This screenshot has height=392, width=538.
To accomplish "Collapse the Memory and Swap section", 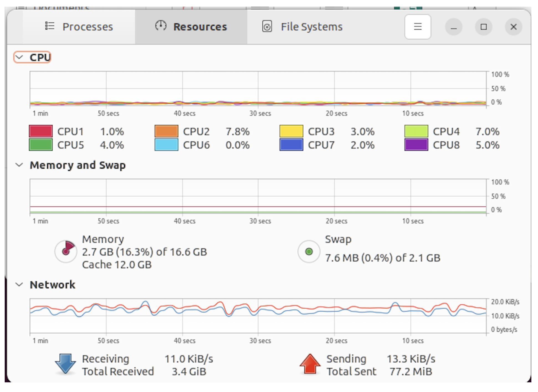I will click(19, 165).
